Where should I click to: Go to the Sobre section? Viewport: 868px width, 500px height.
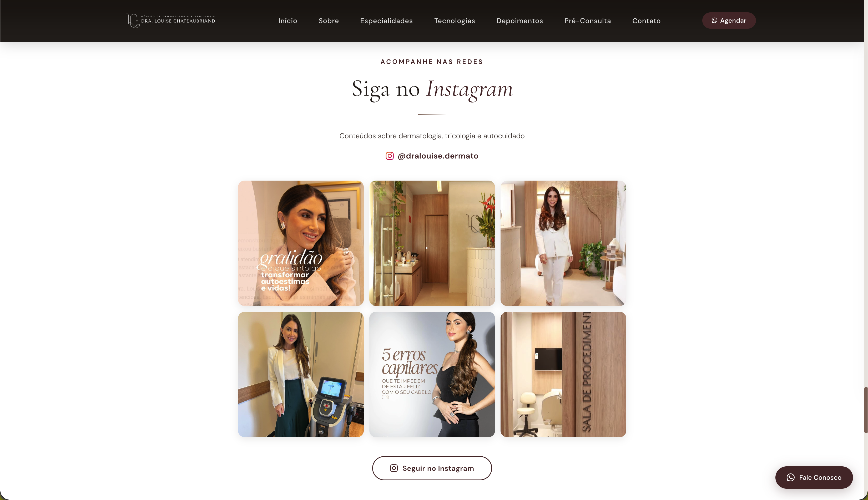[329, 21]
